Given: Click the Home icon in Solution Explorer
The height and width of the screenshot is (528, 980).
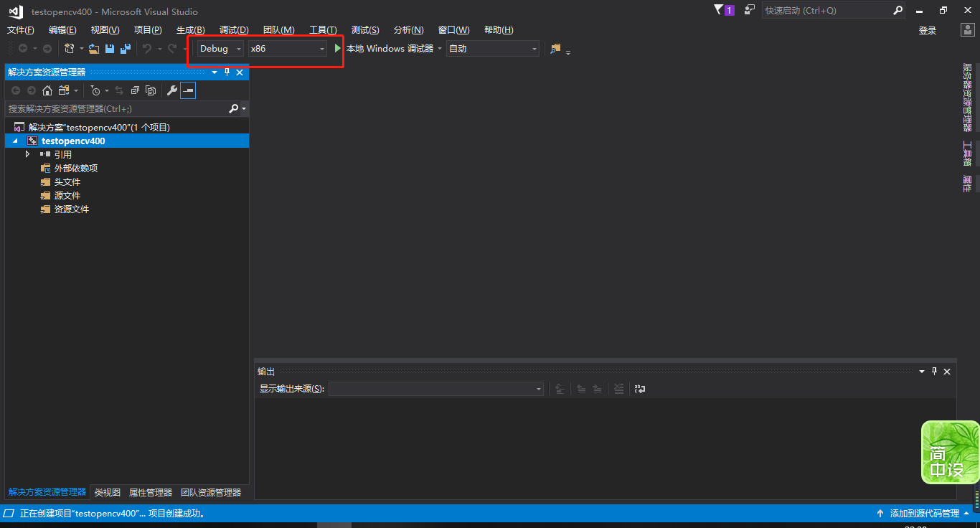Looking at the screenshot, I should click(46, 90).
